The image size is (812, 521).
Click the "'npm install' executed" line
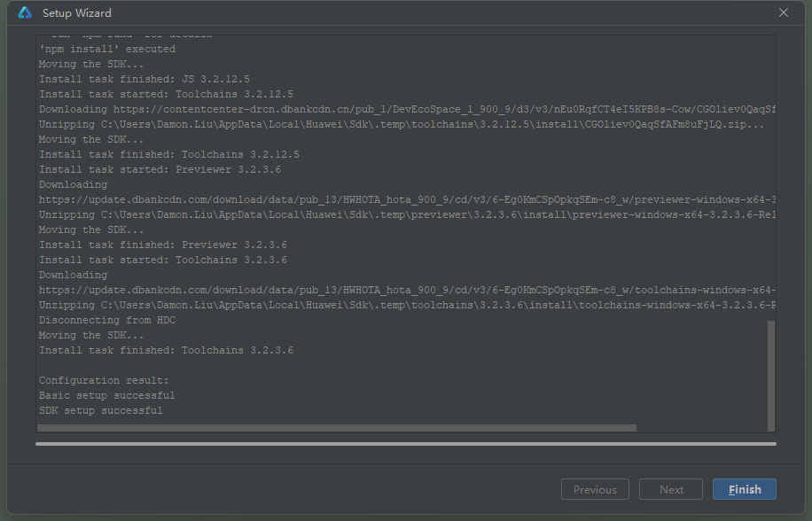tap(107, 49)
